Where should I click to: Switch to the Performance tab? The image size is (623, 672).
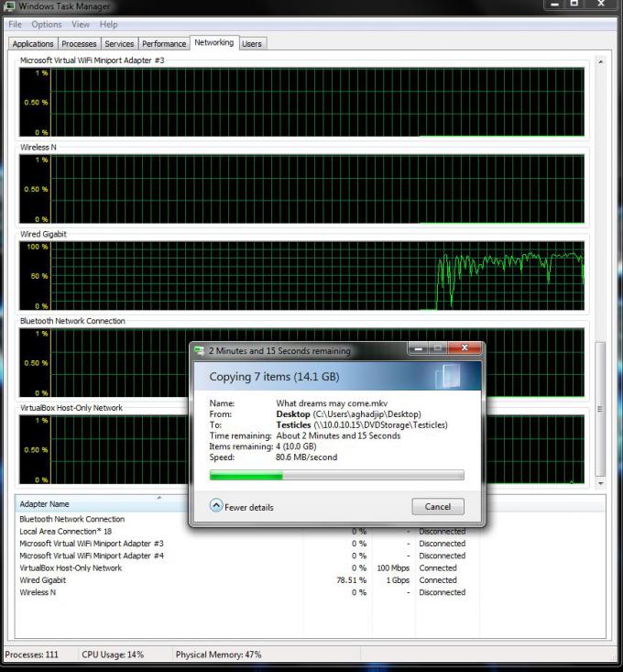tap(164, 44)
